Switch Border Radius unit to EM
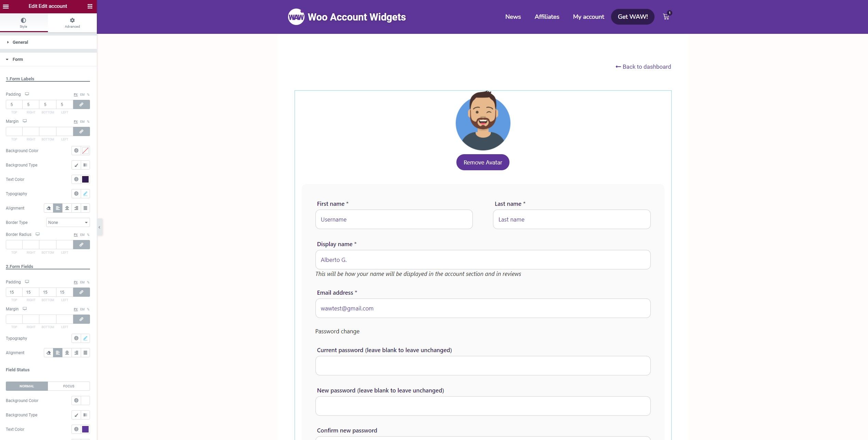Image resolution: width=868 pixels, height=440 pixels. tap(82, 235)
